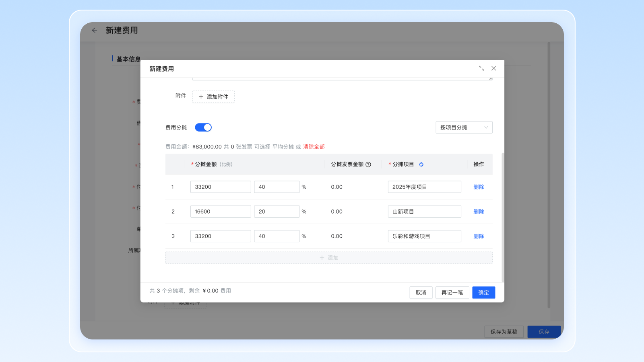Turn off the 费用分摊 switch
Screen dimensions: 644x362
[x=203, y=128]
